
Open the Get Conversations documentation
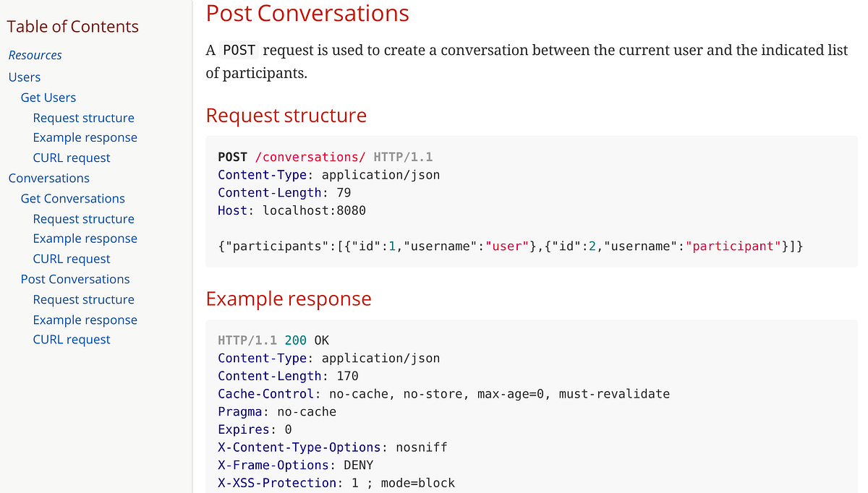point(72,198)
